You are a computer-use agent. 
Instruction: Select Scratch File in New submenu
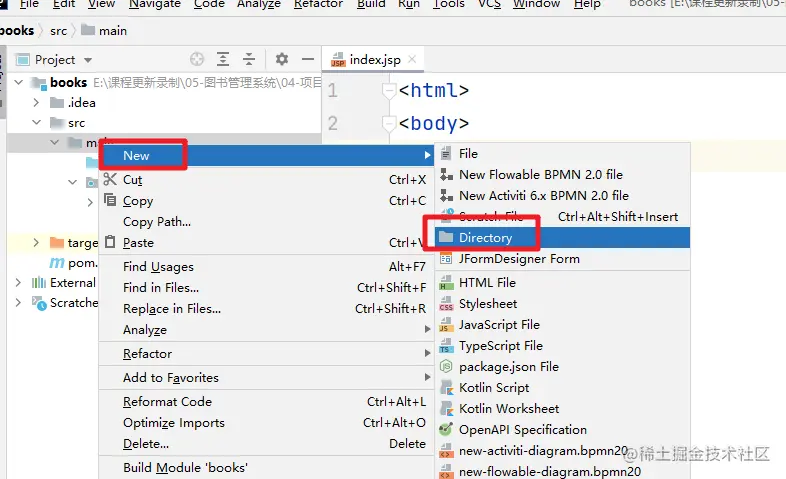[562, 216]
